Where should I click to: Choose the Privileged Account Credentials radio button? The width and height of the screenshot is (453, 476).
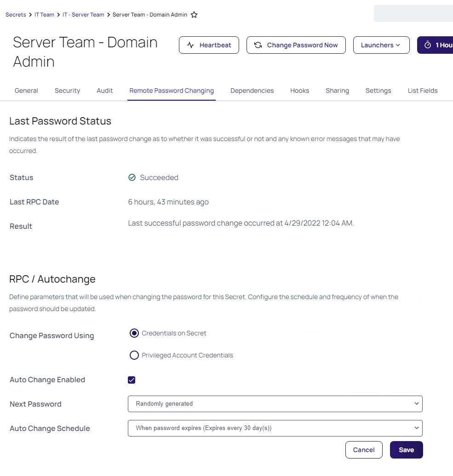(x=134, y=355)
